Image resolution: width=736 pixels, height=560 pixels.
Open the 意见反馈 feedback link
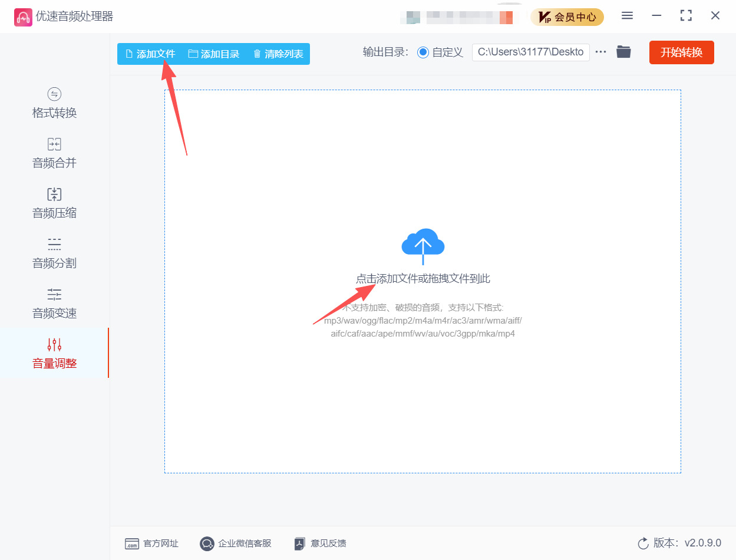pos(320,543)
